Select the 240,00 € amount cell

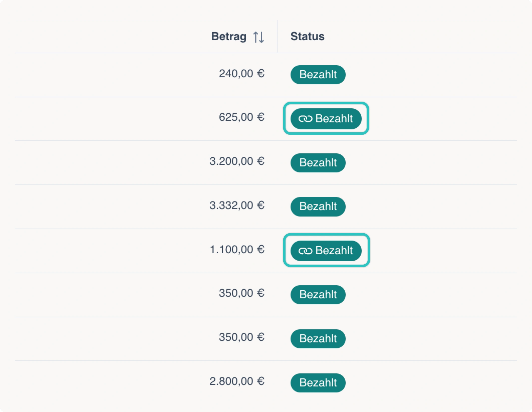(x=241, y=74)
